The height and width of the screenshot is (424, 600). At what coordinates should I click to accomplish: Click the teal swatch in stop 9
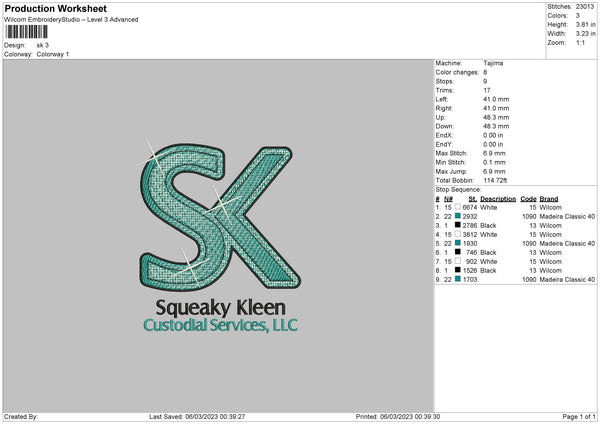458,279
